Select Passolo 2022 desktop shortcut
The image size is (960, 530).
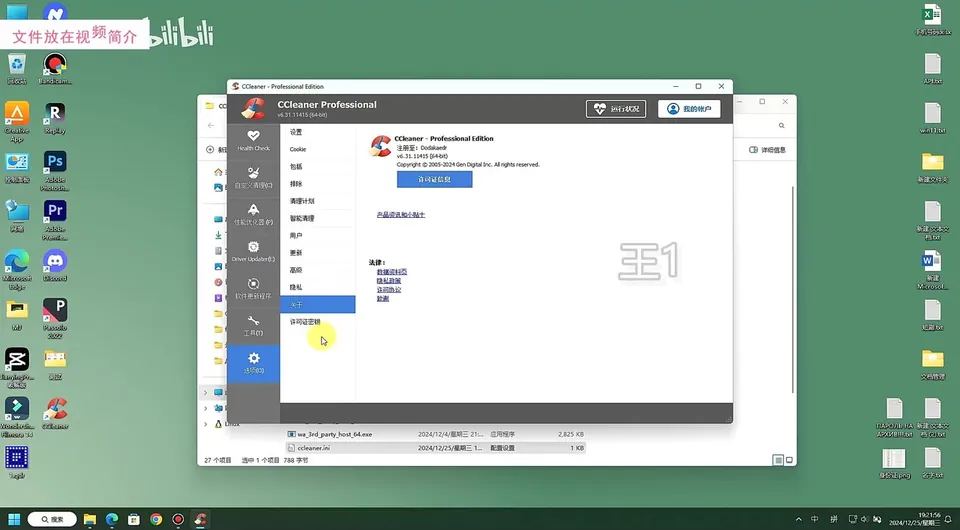(x=55, y=319)
